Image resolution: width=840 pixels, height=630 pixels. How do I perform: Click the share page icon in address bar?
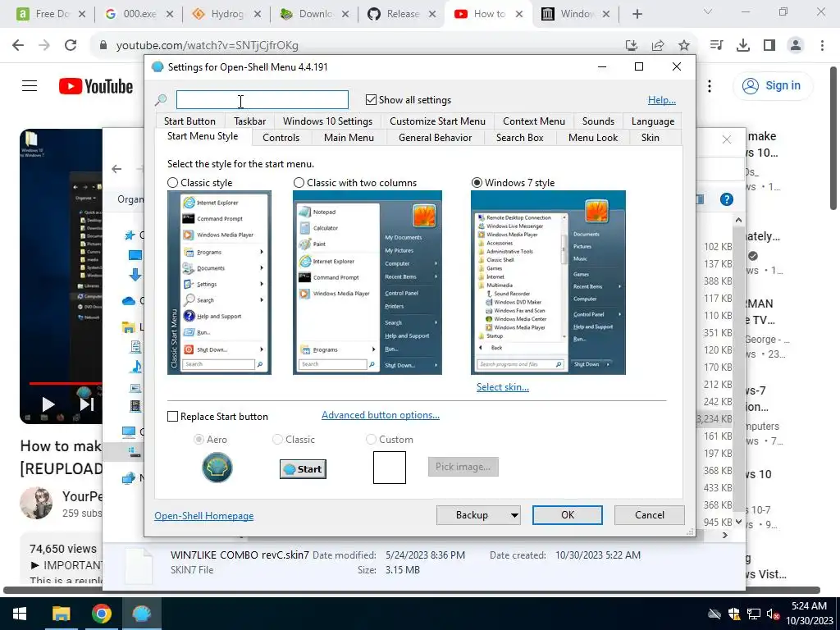click(x=658, y=46)
